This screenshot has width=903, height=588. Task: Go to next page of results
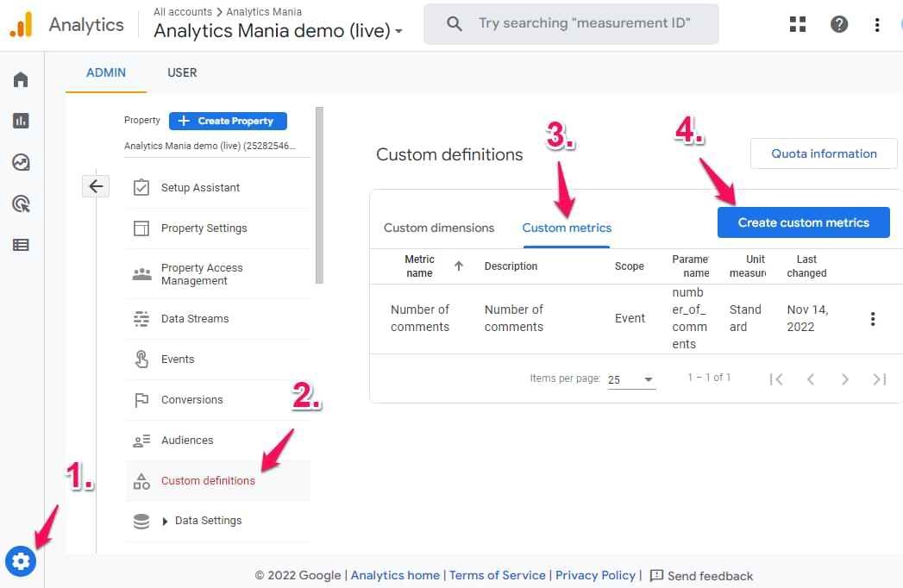pyautogui.click(x=845, y=379)
